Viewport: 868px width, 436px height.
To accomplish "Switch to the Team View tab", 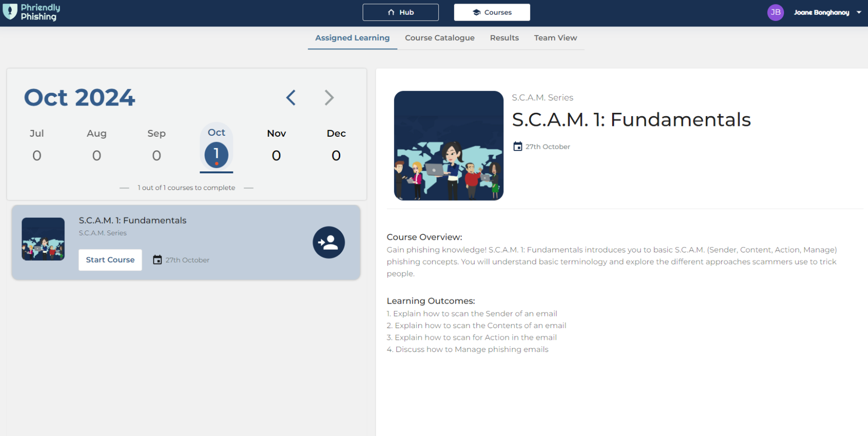I will tap(555, 38).
